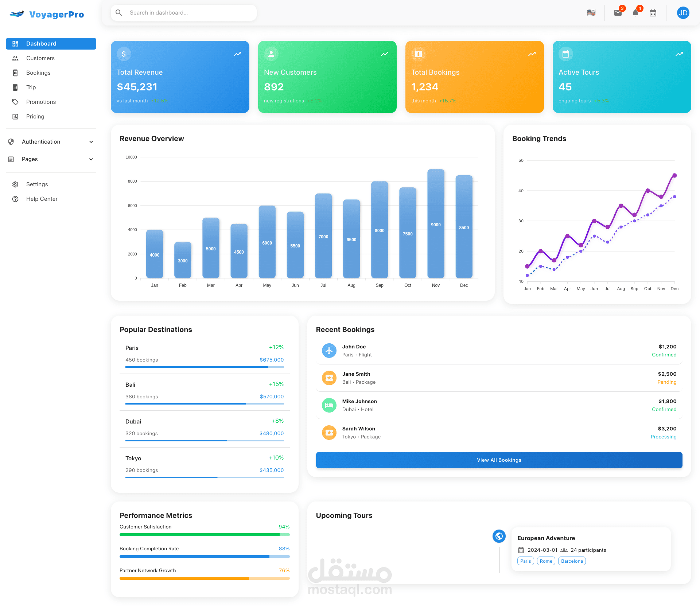Click John Doe's airplane booking icon

329,351
